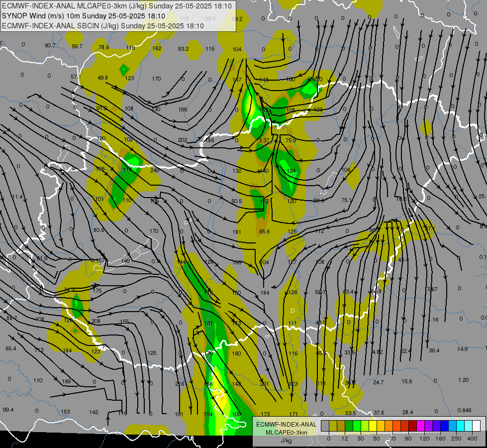Image resolution: width=487 pixels, height=448 pixels.
Task: Click the MLCAPE0-3km title line at top
Action: coord(117,6)
